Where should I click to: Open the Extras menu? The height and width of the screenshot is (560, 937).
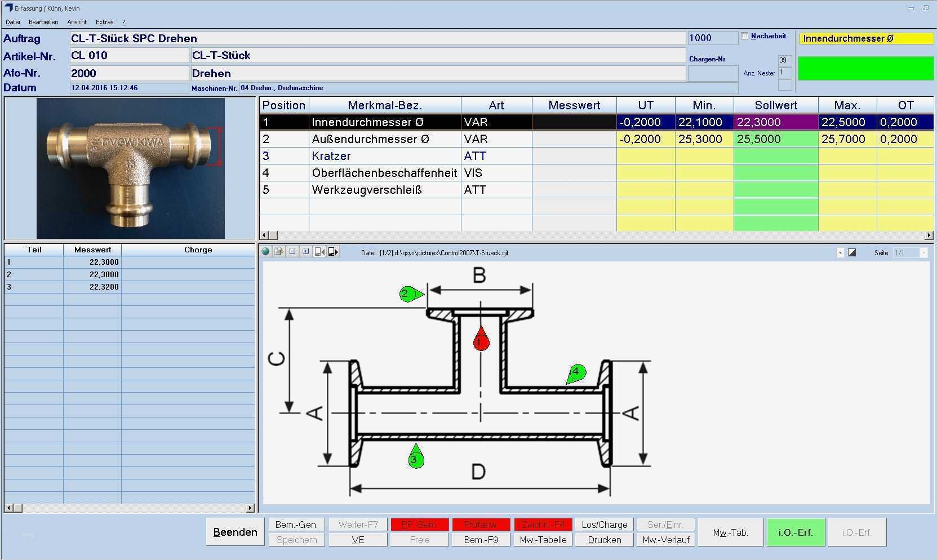(x=104, y=22)
